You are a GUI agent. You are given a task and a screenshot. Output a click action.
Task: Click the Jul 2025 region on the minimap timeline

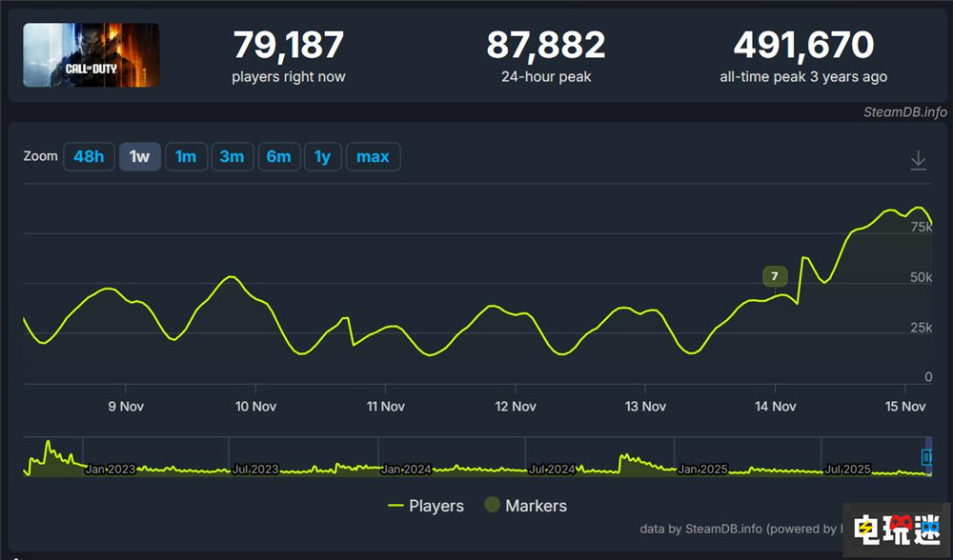point(847,470)
